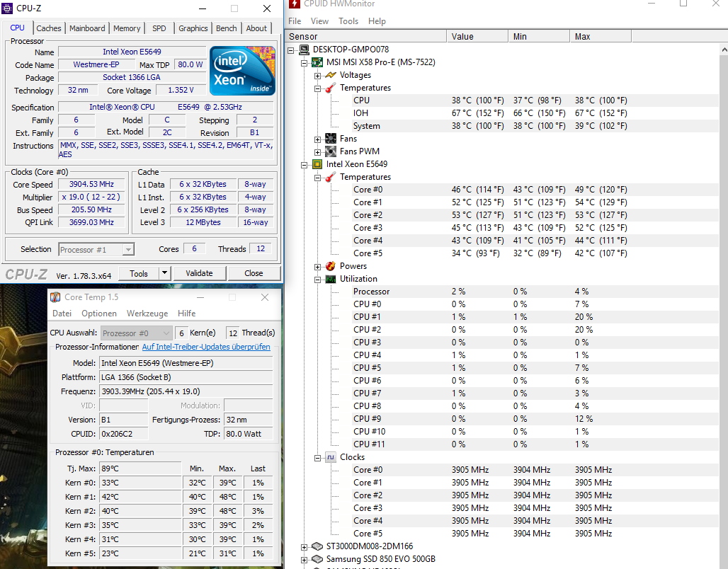Image resolution: width=728 pixels, height=569 pixels.
Task: Collapse the Utilization tree node
Action: [x=317, y=280]
